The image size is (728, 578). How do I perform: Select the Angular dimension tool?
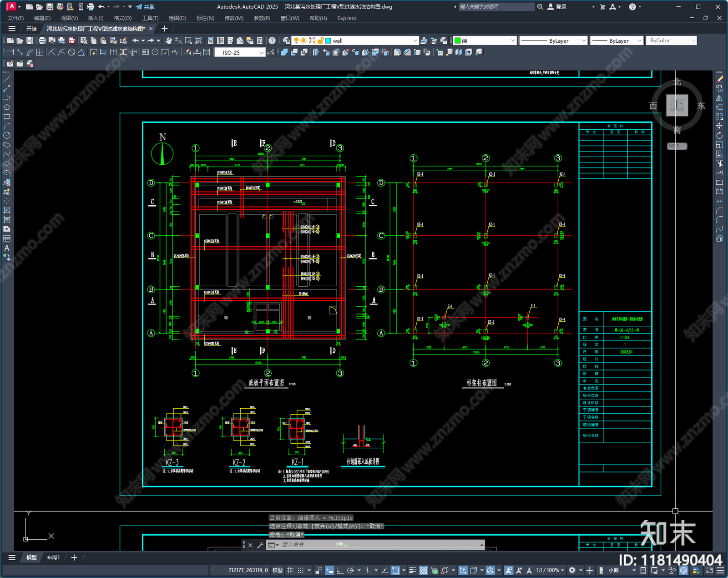coord(81,52)
